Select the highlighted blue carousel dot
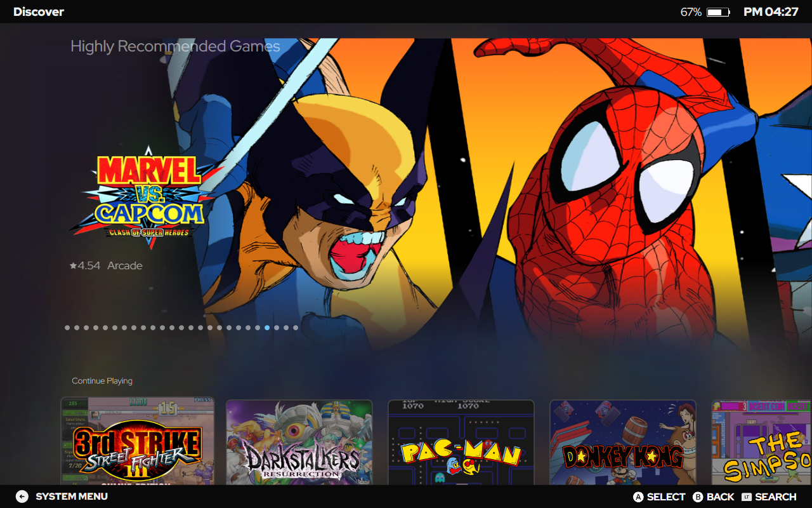 (x=267, y=328)
